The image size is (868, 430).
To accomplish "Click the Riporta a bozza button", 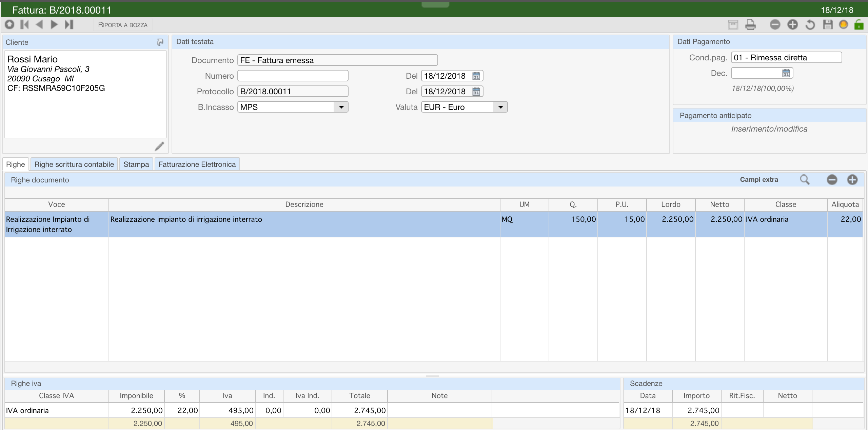I will coord(123,25).
